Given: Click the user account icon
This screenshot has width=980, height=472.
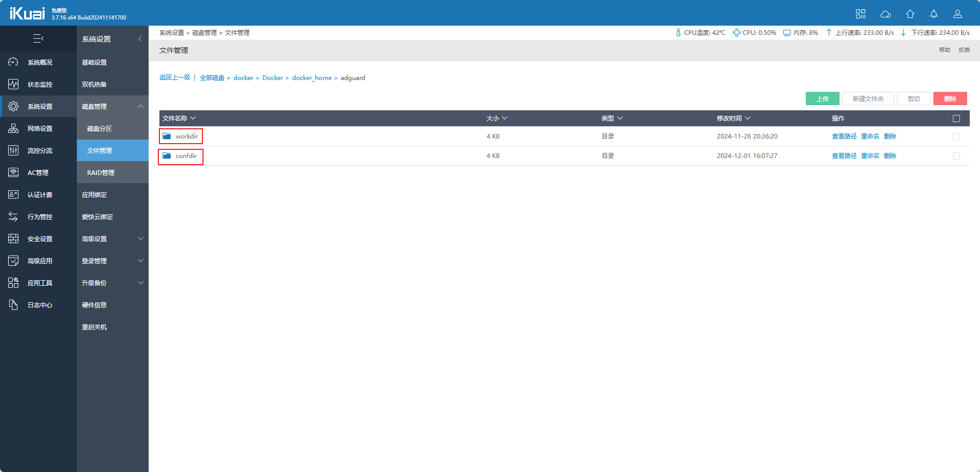Looking at the screenshot, I should point(957,14).
